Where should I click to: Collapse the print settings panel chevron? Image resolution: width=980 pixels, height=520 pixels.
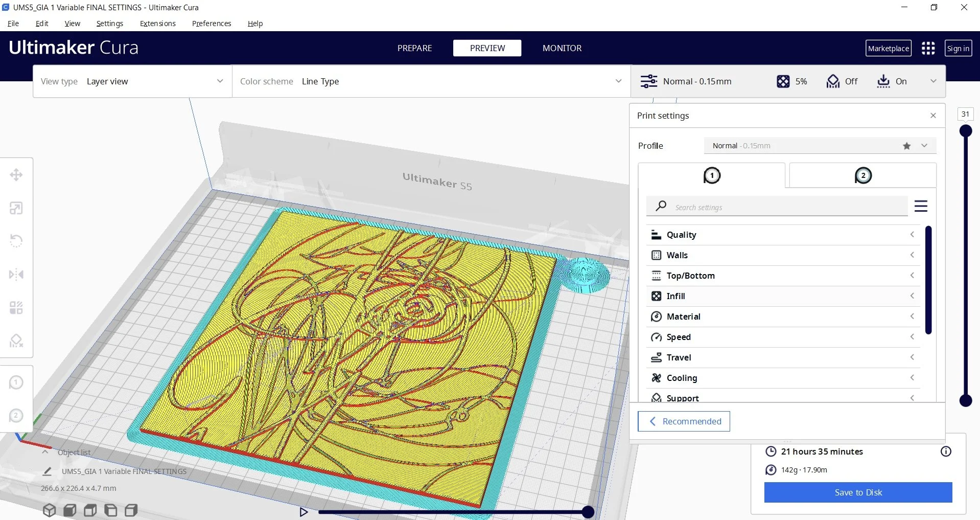coord(933,81)
